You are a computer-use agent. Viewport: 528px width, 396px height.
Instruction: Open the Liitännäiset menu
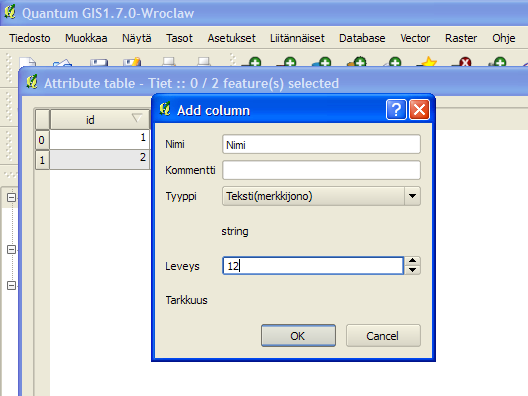click(297, 38)
